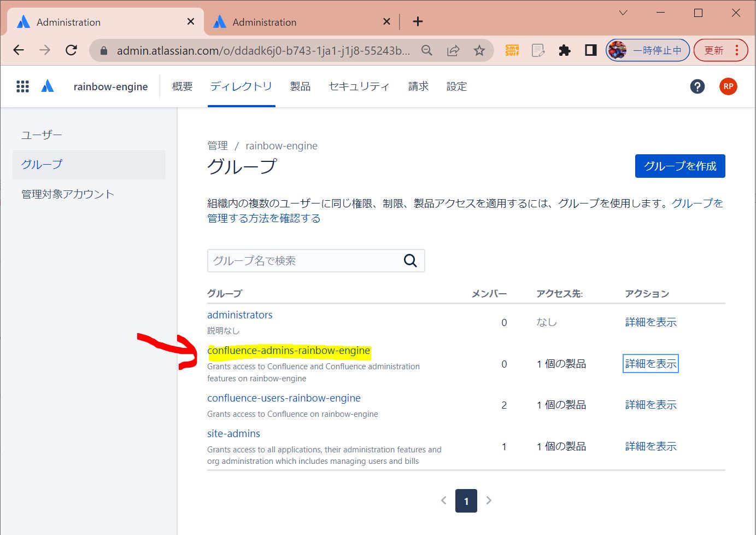Open the RP user avatar menu

click(x=728, y=86)
